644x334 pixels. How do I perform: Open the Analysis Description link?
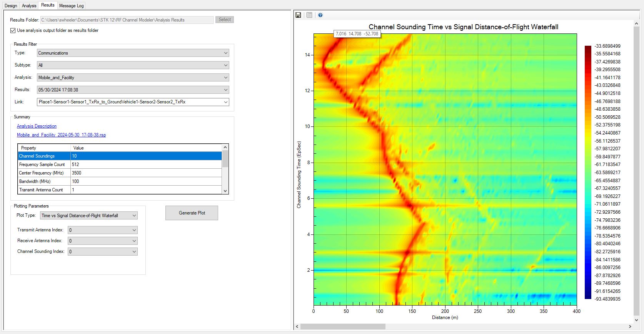point(37,126)
